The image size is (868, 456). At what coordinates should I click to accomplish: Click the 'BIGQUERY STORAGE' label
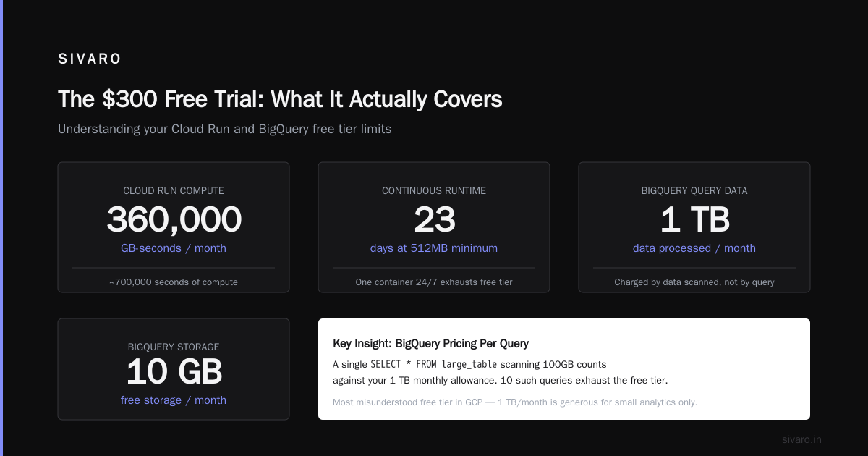[x=174, y=347]
